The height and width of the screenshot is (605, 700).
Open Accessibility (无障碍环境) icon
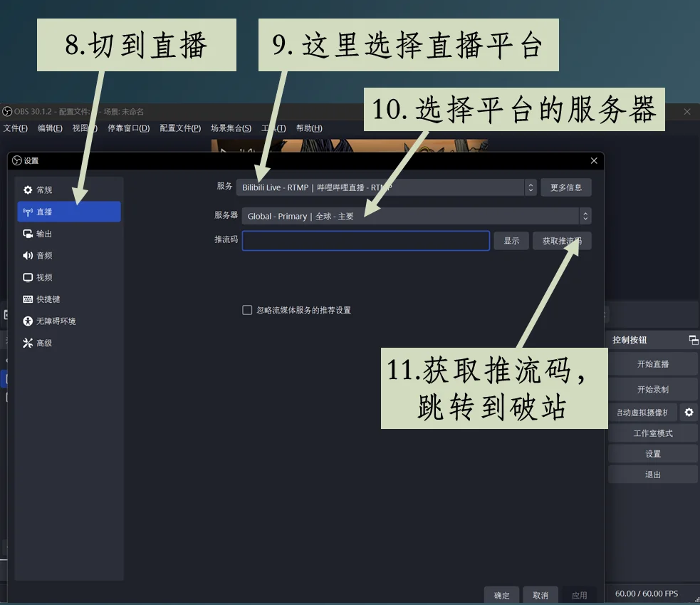28,321
